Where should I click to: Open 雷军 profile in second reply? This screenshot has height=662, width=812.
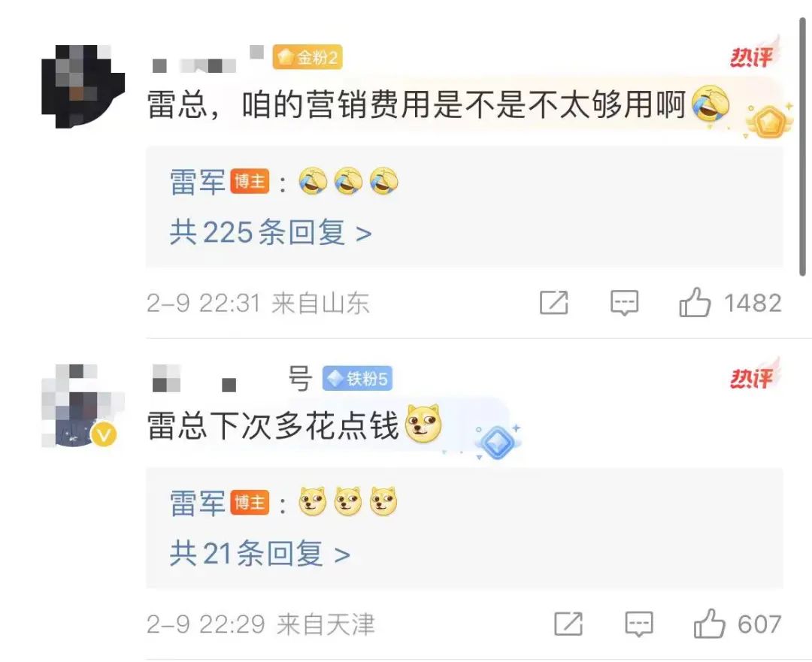click(x=197, y=503)
